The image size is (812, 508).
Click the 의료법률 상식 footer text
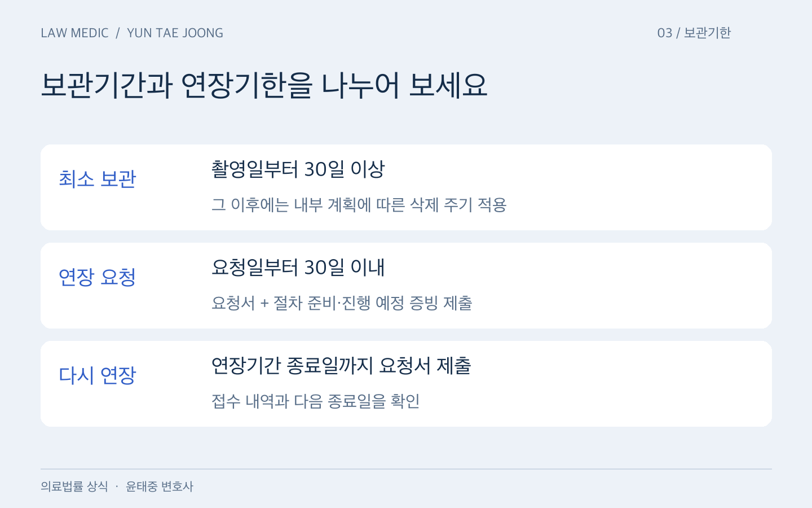(x=74, y=486)
